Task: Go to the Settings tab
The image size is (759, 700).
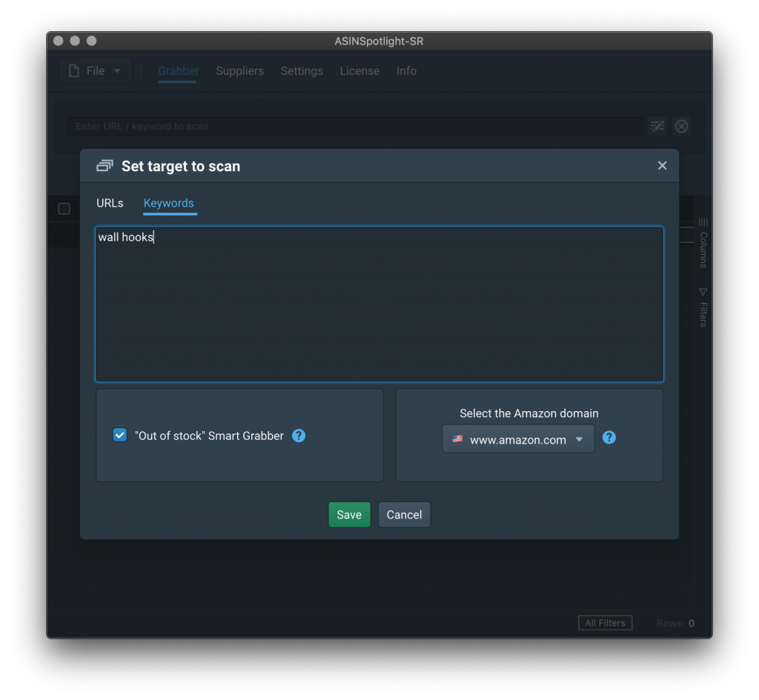Action: [302, 71]
